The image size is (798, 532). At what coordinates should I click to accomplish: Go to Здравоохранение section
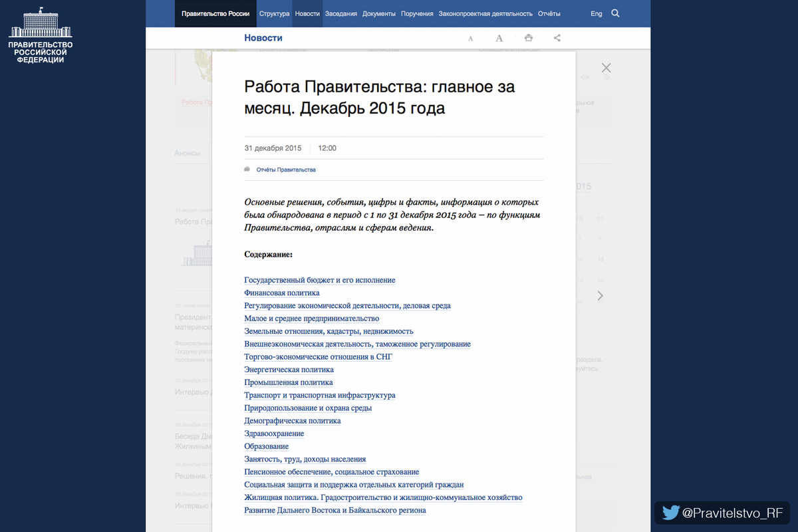tap(274, 434)
